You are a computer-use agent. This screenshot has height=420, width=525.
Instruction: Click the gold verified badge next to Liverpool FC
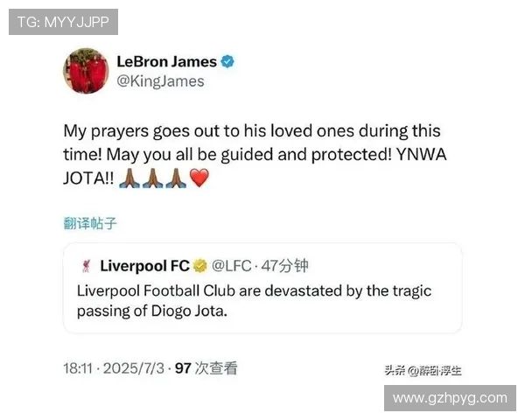click(199, 266)
